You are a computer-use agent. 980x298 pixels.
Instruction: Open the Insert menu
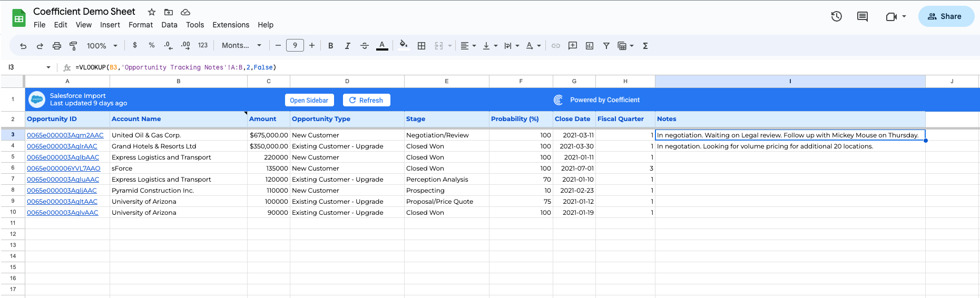[110, 25]
